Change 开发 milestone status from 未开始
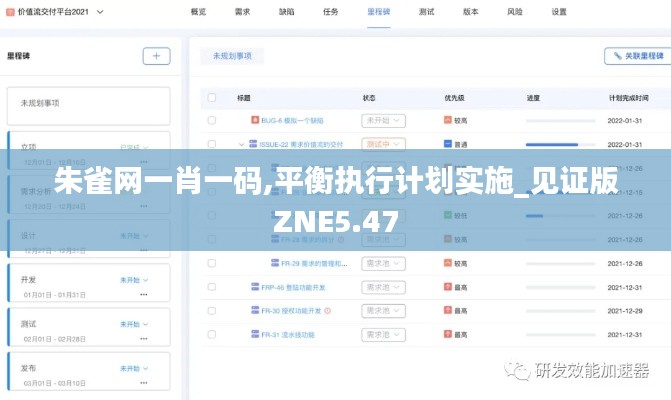Image resolution: width=671 pixels, height=400 pixels. click(134, 280)
